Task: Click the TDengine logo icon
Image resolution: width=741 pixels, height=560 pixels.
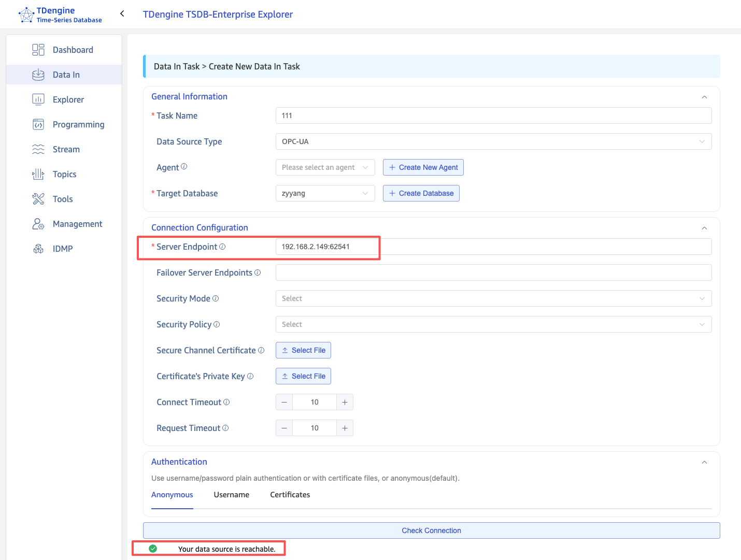Action: coord(26,15)
